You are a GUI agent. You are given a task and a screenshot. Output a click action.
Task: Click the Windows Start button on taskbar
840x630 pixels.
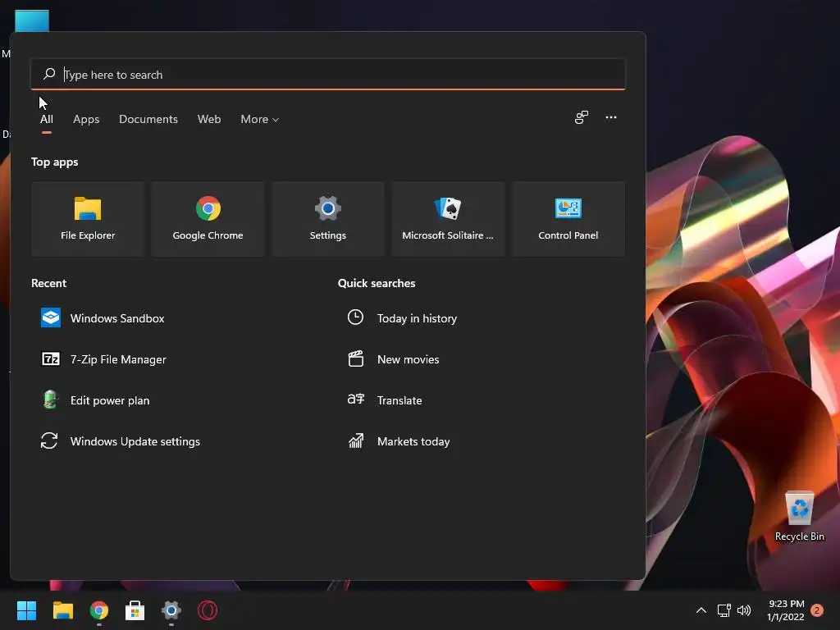click(26, 610)
